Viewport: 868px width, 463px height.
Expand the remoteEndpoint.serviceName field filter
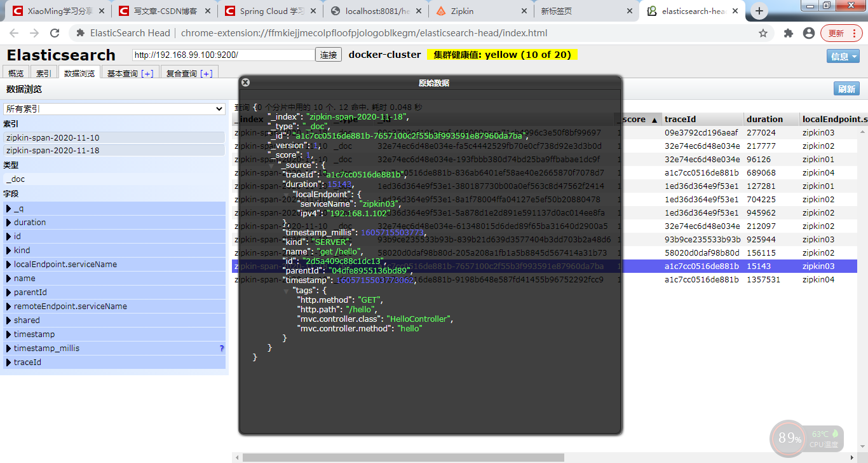[x=114, y=307]
